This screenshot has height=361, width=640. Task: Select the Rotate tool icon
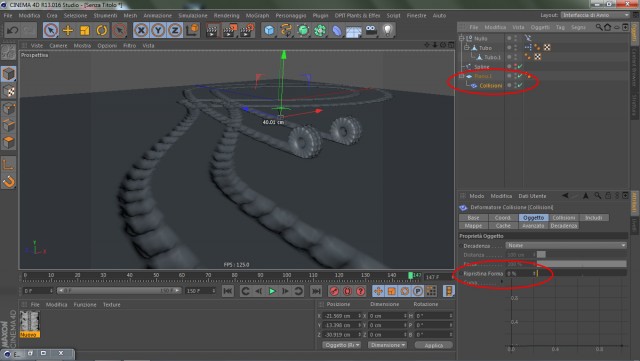102,30
